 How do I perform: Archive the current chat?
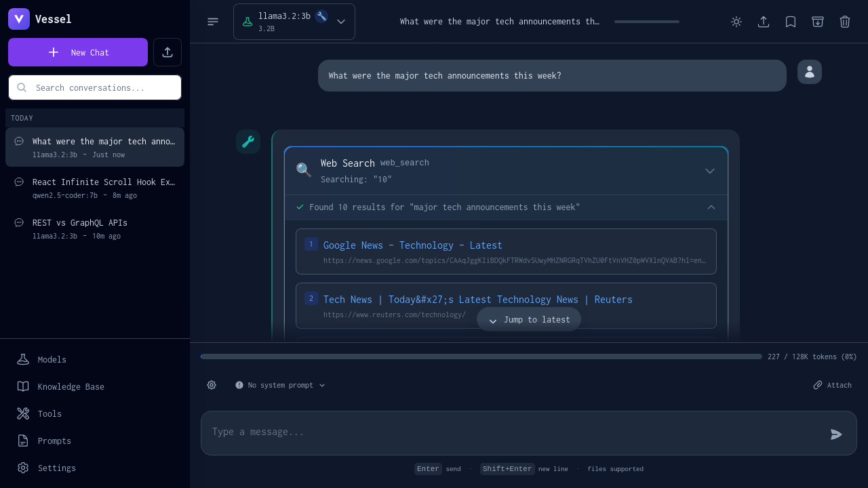[x=818, y=22]
